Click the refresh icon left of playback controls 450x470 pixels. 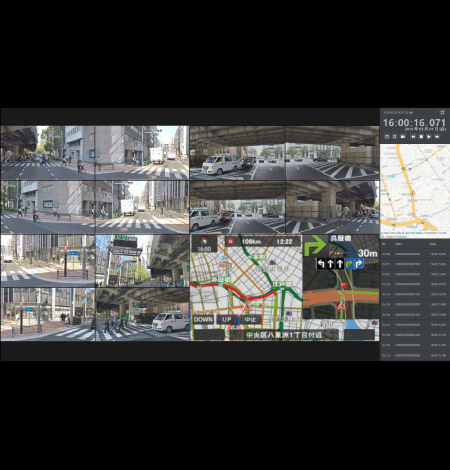tap(387, 136)
